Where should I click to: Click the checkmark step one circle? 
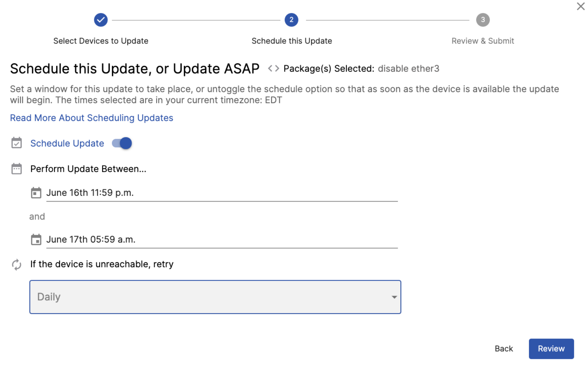click(101, 20)
